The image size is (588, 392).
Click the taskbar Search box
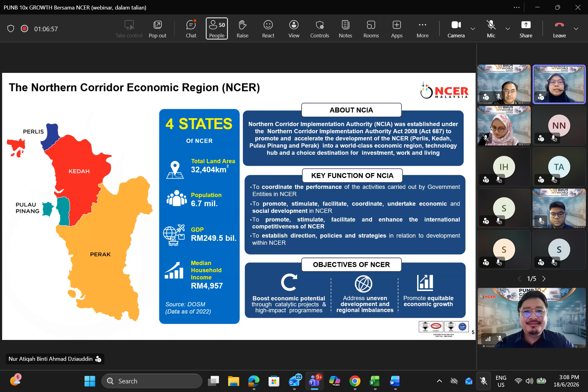(x=152, y=381)
